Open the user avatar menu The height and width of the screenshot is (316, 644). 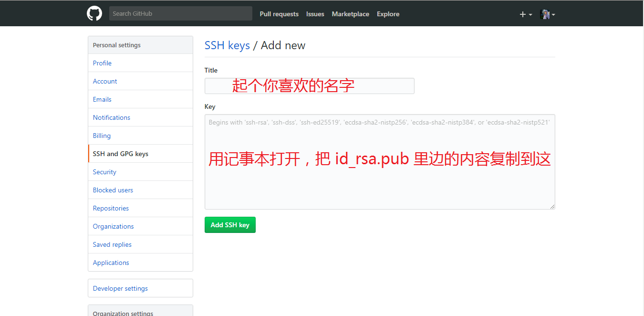point(547,14)
